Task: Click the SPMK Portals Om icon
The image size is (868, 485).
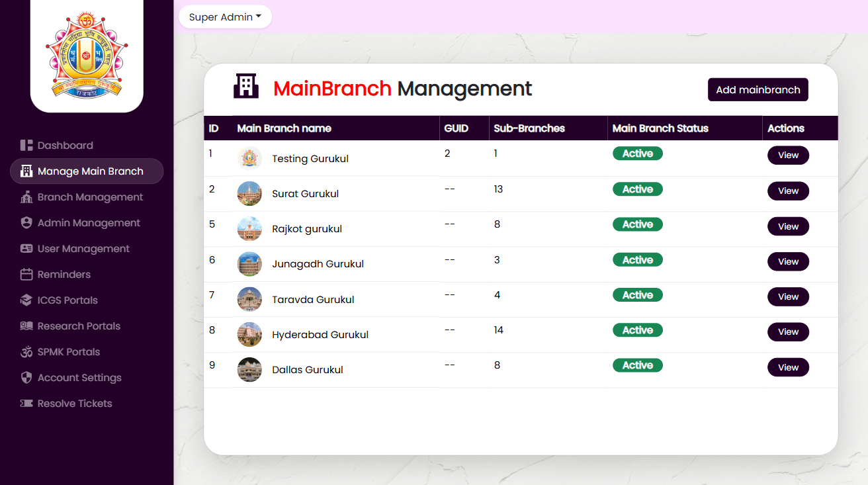Action: point(26,352)
